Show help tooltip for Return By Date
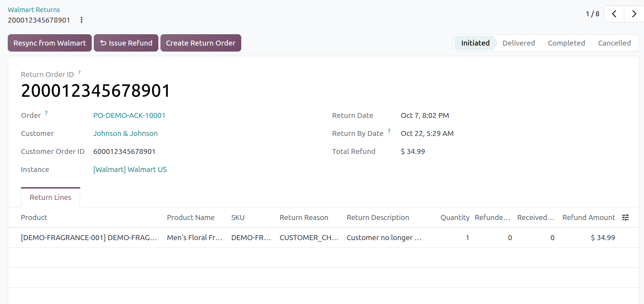This screenshot has width=644, height=304. [389, 131]
